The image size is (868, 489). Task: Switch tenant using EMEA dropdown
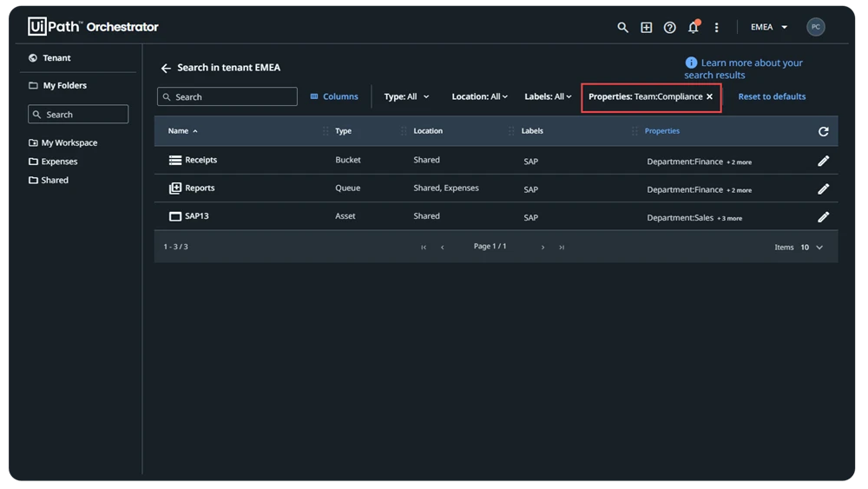(768, 27)
